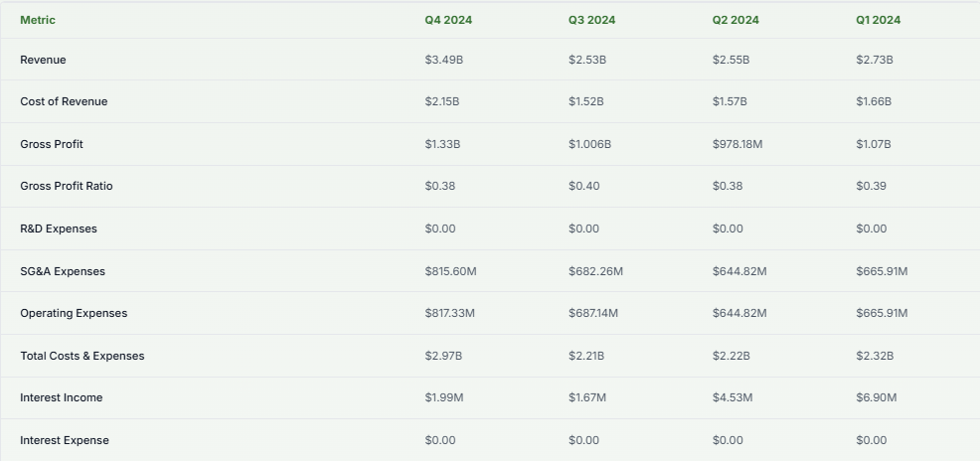Click the Total Costs & Expenses label

(x=82, y=356)
